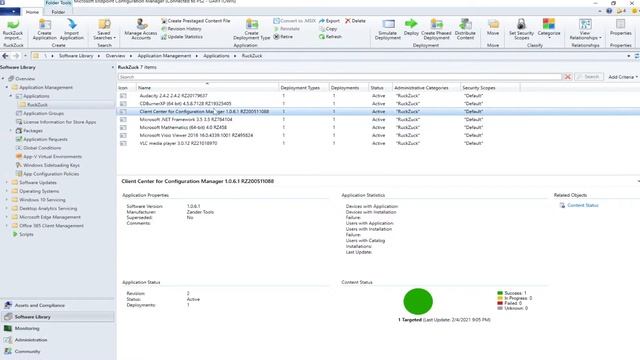Screen dimensions: 640x360
Task: Click the Search button
Action: (588, 77)
